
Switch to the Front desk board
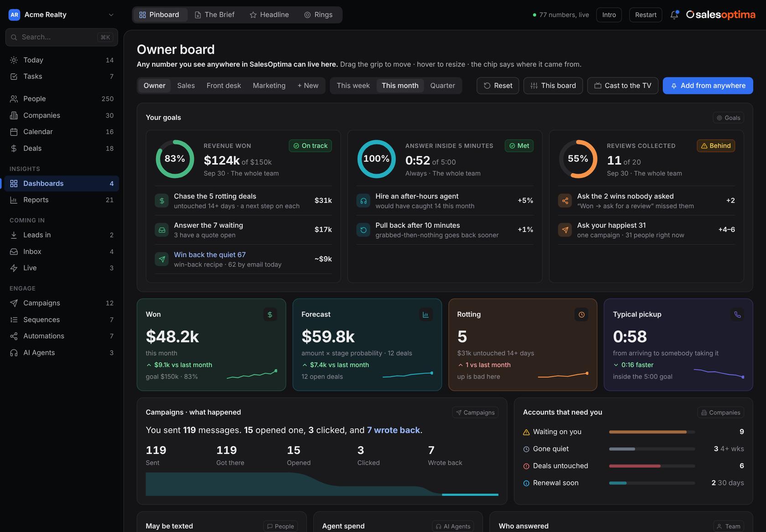click(x=224, y=86)
